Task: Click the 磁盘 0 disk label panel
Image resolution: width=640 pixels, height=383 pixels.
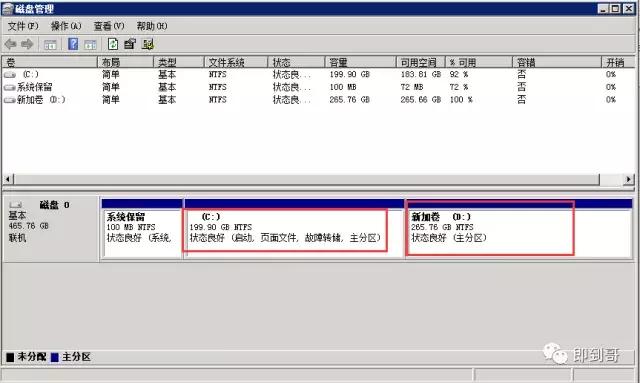Action: pyautogui.click(x=51, y=228)
